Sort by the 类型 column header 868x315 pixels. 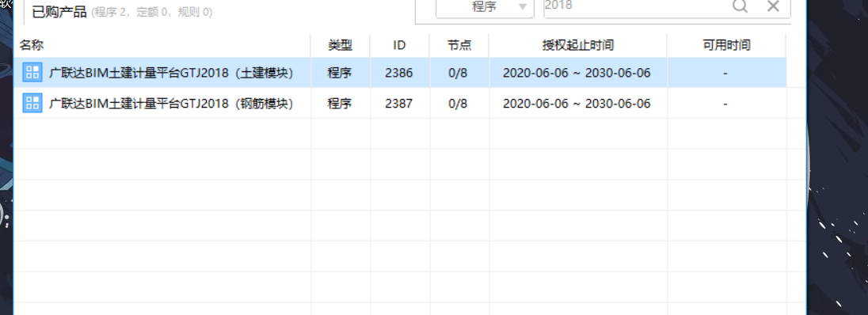(340, 45)
